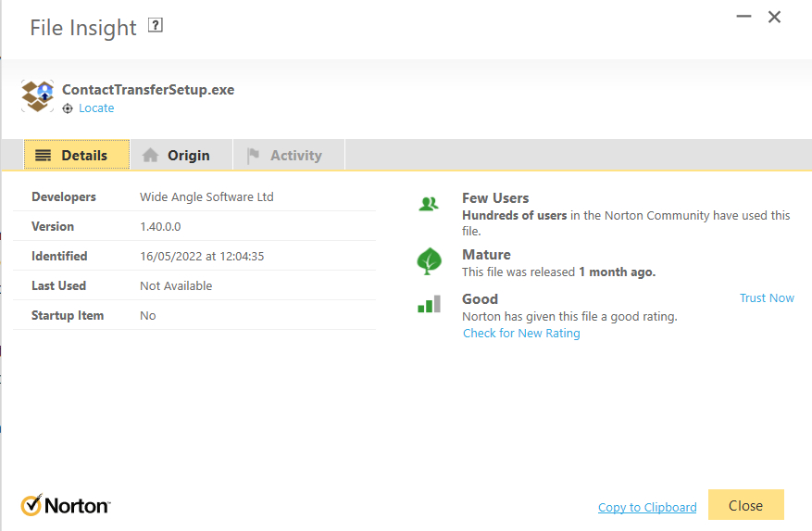
Task: Click the Startup Item row label
Action: (x=68, y=315)
